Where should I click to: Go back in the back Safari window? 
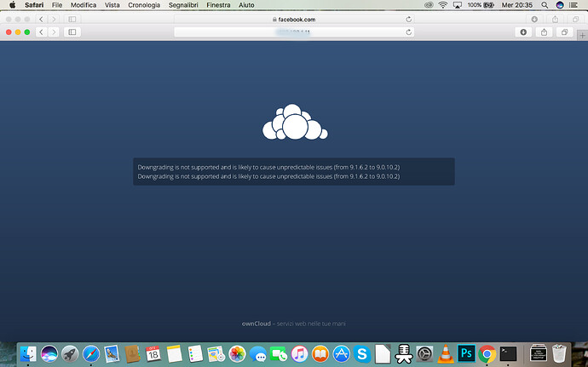pyautogui.click(x=41, y=19)
